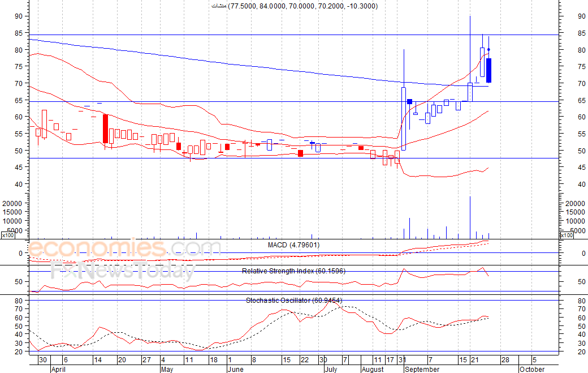The width and height of the screenshot is (588, 373).
Task: Click date label 14 on the time axis
Action: (x=98, y=360)
